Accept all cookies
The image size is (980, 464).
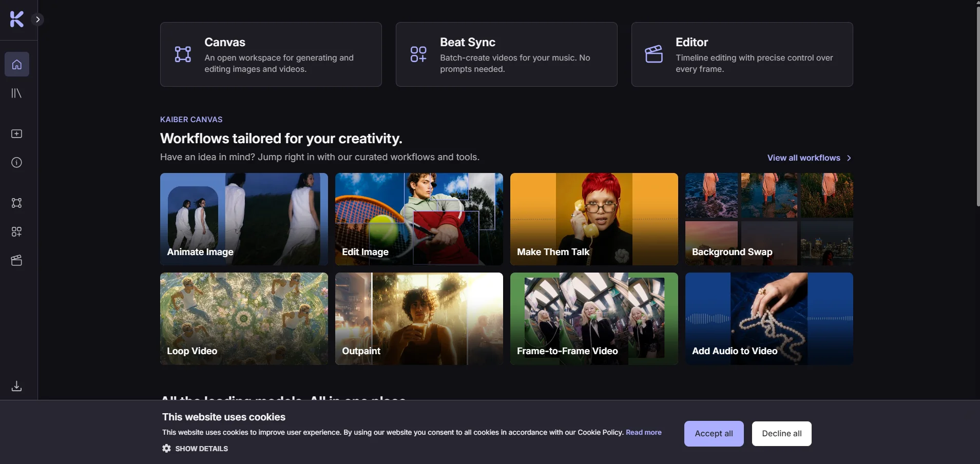click(x=714, y=434)
